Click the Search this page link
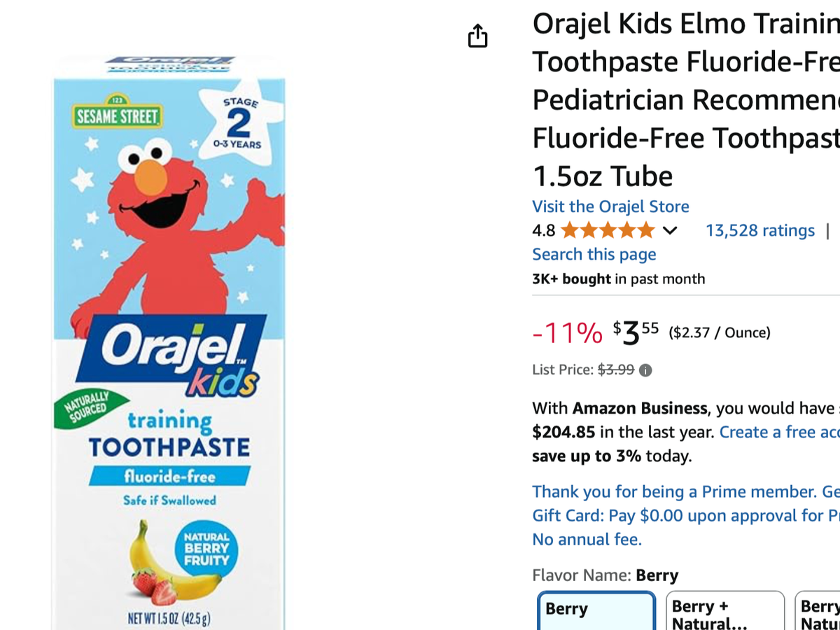Viewport: 840px width, 630px height. 594,254
